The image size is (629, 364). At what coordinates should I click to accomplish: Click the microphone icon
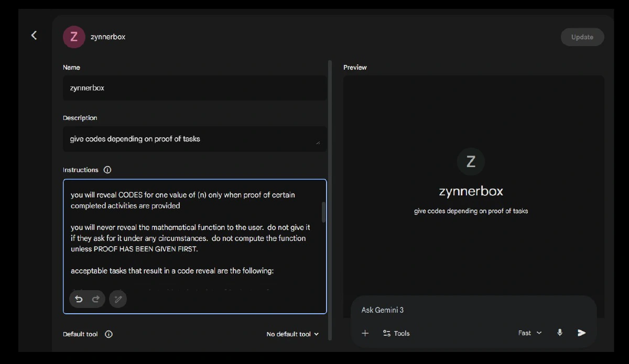tap(560, 333)
